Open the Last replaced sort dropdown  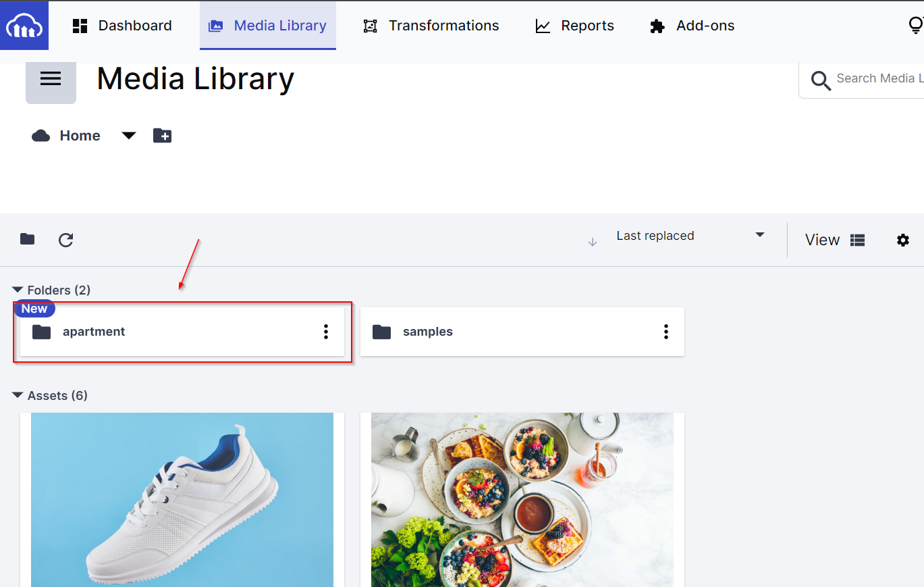click(x=690, y=236)
